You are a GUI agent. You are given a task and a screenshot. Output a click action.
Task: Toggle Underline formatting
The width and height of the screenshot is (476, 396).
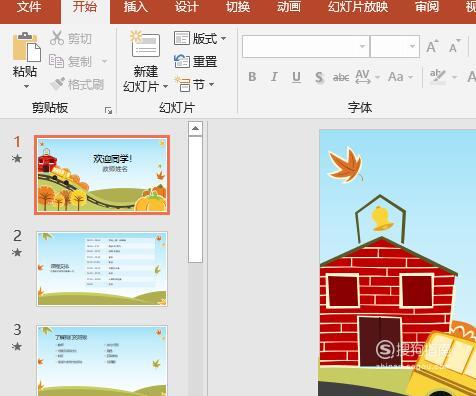point(296,77)
